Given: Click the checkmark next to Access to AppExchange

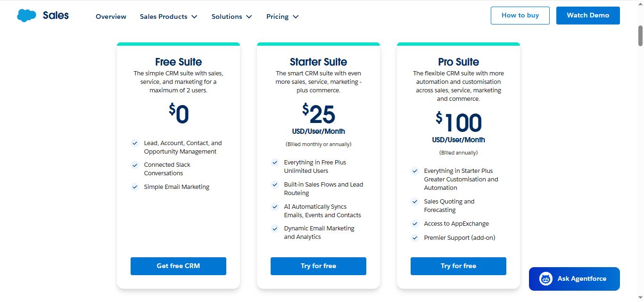Looking at the screenshot, I should [414, 224].
